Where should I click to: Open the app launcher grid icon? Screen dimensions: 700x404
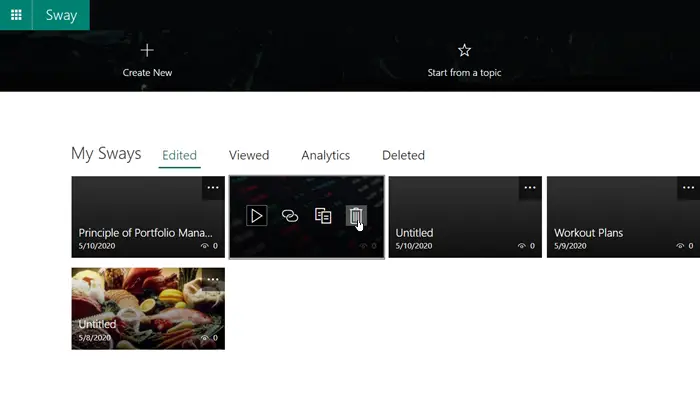tap(16, 15)
